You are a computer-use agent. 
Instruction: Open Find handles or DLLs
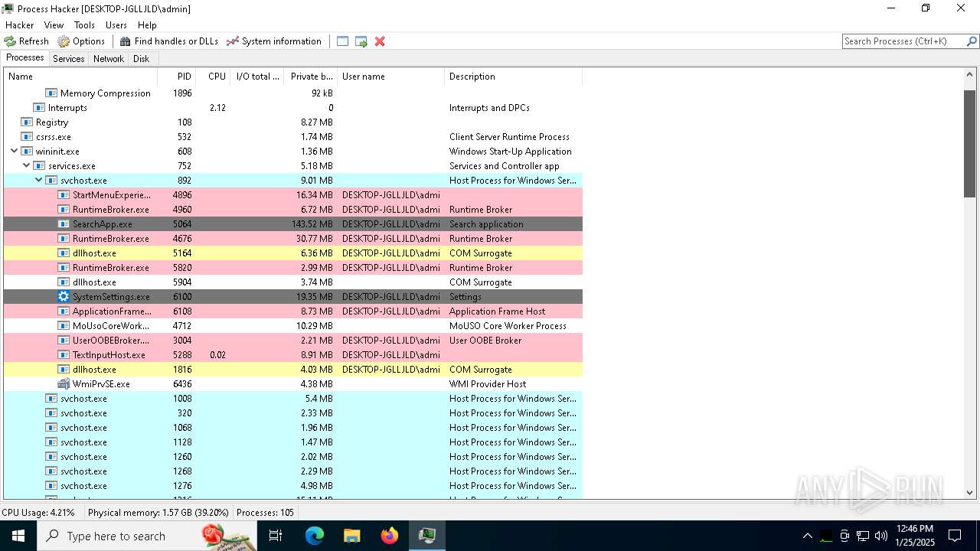tap(168, 41)
